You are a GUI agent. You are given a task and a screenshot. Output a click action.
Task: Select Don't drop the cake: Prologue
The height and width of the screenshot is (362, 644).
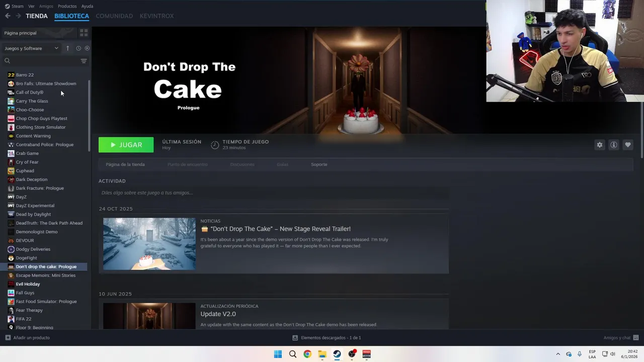click(x=46, y=266)
